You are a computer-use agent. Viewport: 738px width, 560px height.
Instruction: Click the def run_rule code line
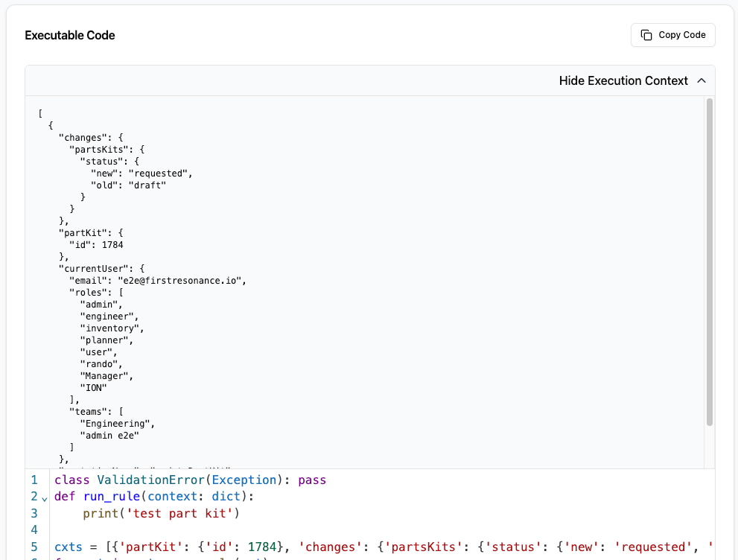click(154, 497)
